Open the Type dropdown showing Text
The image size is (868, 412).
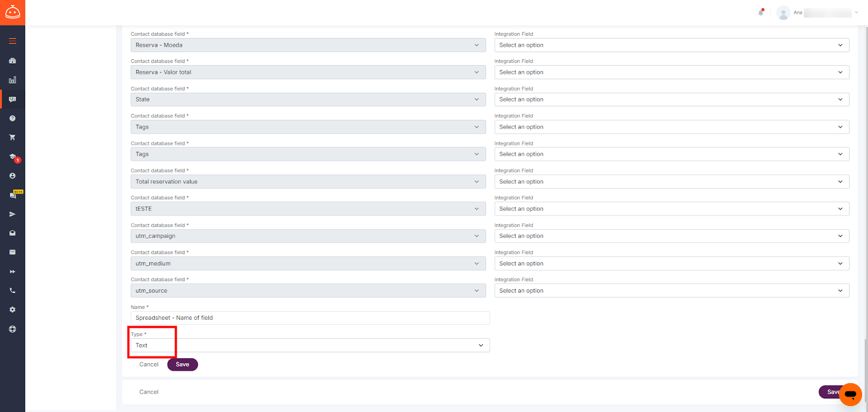tap(310, 345)
